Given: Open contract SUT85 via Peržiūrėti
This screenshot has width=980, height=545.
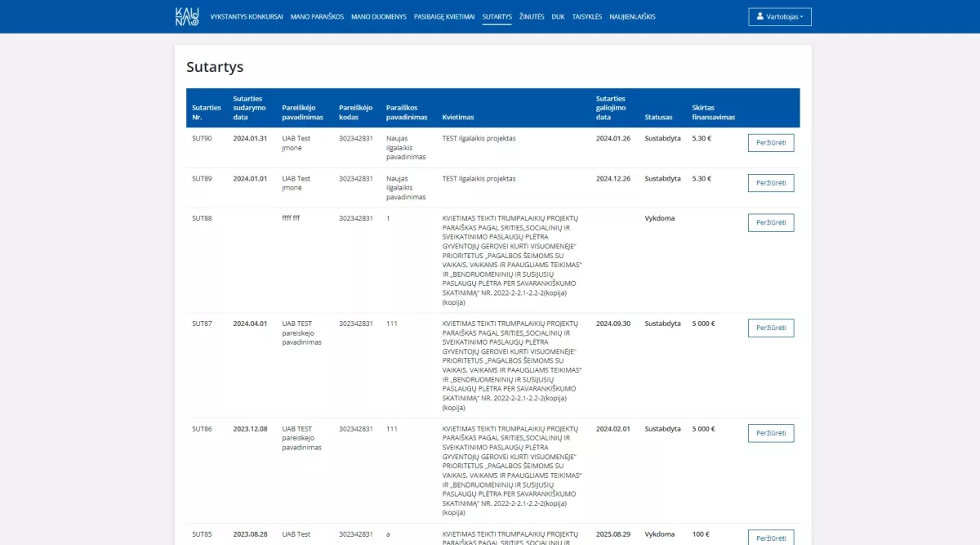Looking at the screenshot, I should pos(770,538).
